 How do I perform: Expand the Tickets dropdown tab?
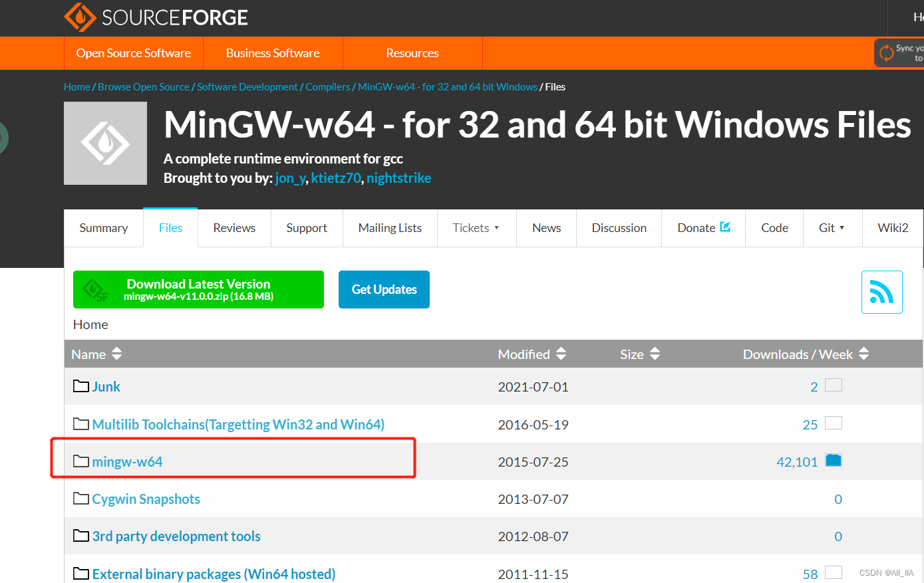(476, 228)
